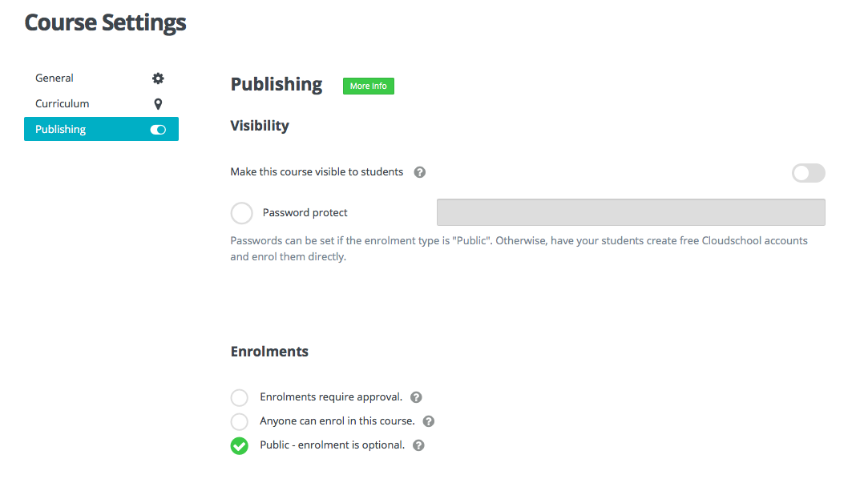Viewport: 868px width, 503px height.
Task: Click the map pin icon beside Curriculum
Action: click(158, 104)
